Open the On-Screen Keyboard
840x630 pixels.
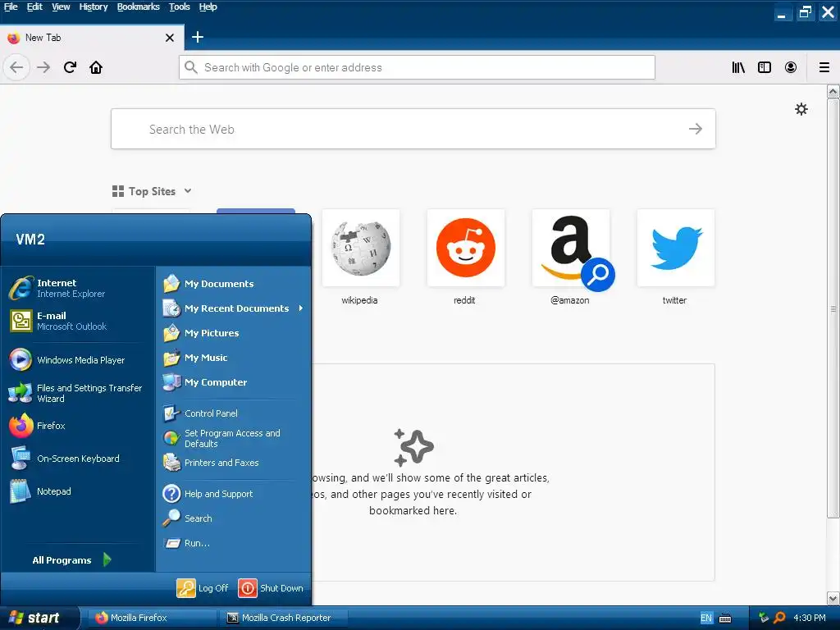click(x=79, y=459)
